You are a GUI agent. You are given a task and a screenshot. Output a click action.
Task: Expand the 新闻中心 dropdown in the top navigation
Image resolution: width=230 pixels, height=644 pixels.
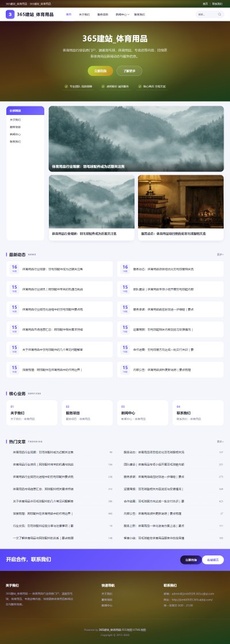[x=122, y=14]
